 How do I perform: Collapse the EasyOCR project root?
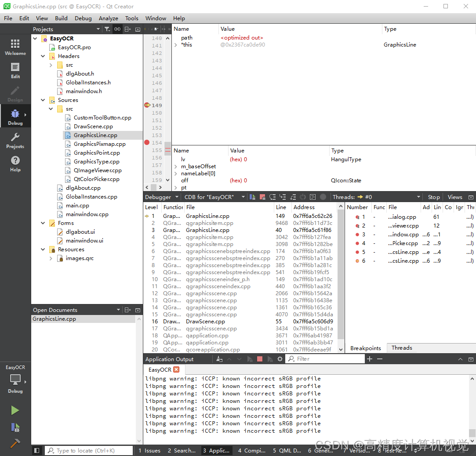click(x=35, y=39)
